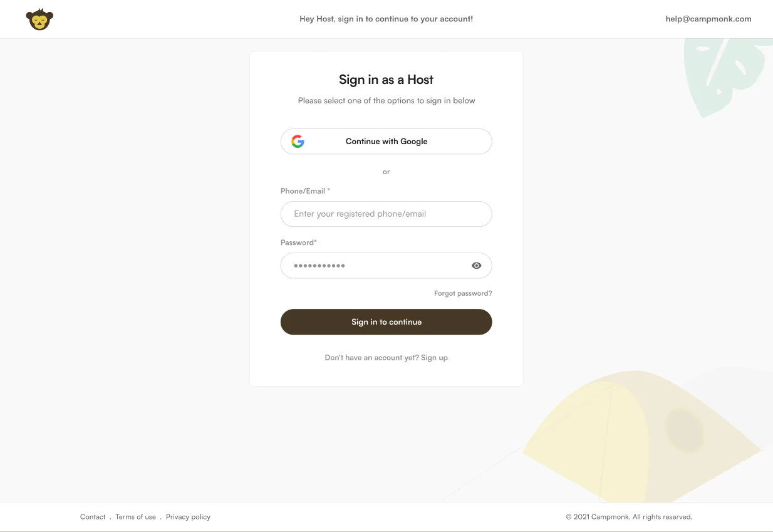Screen dimensions: 773x532
Task: Open the Forgot password? link
Action: [x=463, y=293]
